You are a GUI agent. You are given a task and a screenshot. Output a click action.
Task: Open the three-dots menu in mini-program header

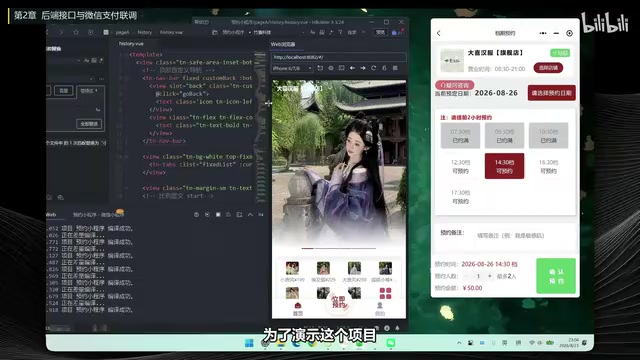tap(542, 33)
